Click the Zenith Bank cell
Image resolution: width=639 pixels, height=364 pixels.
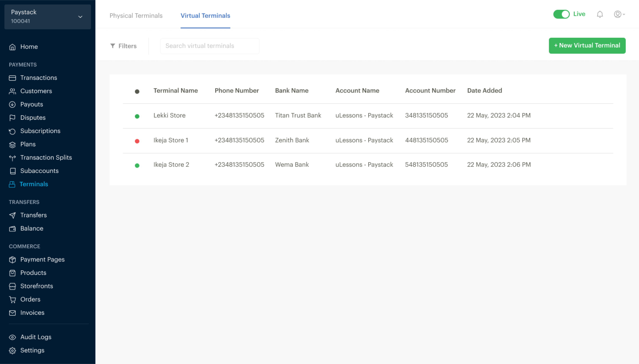point(292,140)
